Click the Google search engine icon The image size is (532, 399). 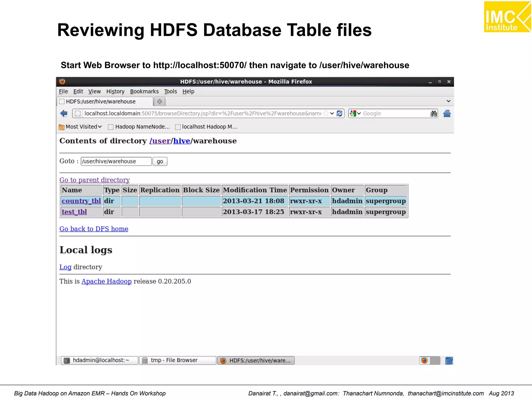click(x=353, y=114)
